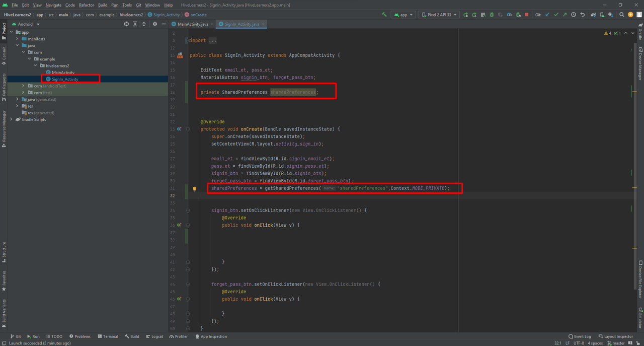Click the red Stop icon
This screenshot has width=644, height=346.
point(526,15)
